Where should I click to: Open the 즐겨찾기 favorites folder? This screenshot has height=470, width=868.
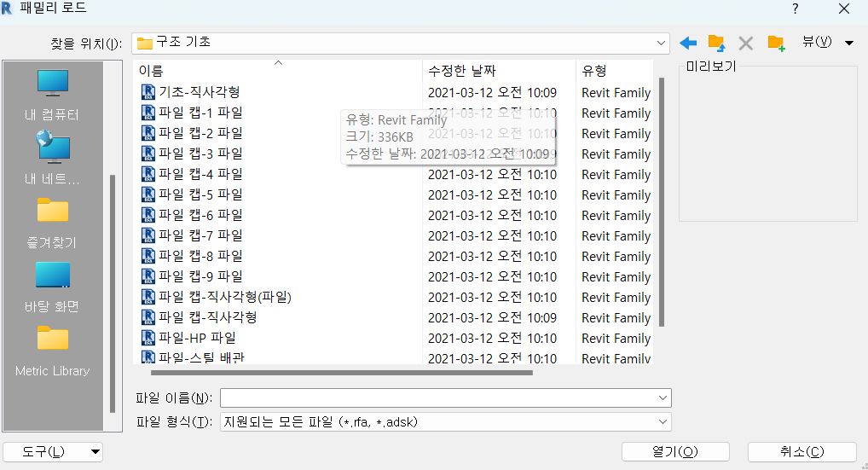pyautogui.click(x=53, y=223)
